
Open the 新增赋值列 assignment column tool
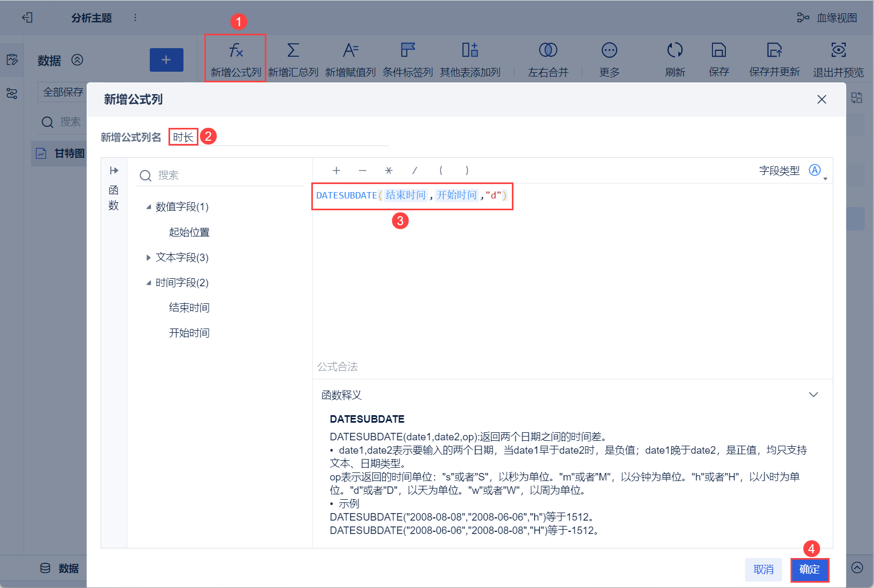(350, 58)
